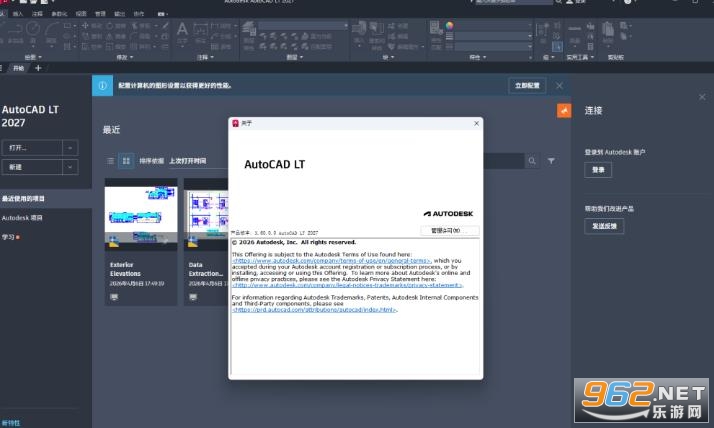The width and height of the screenshot is (714, 428).
Task: Select the recently used items sidebar entry
Action: pos(46,199)
